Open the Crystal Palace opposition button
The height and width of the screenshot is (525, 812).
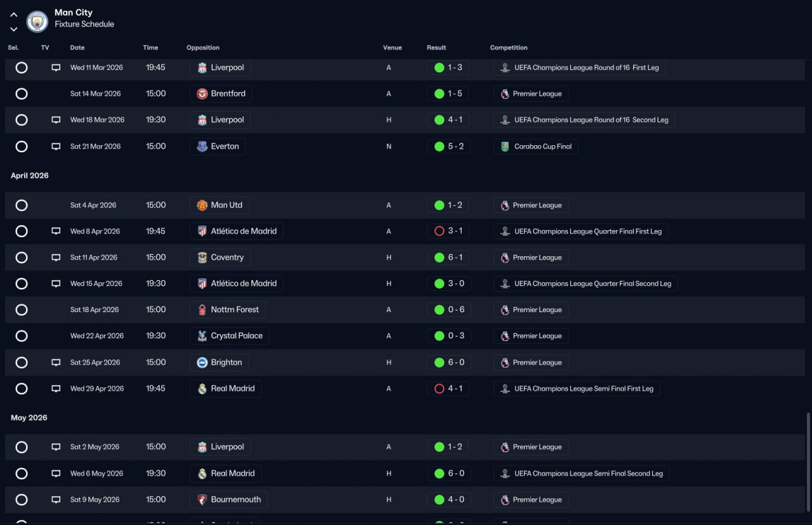pyautogui.click(x=230, y=336)
